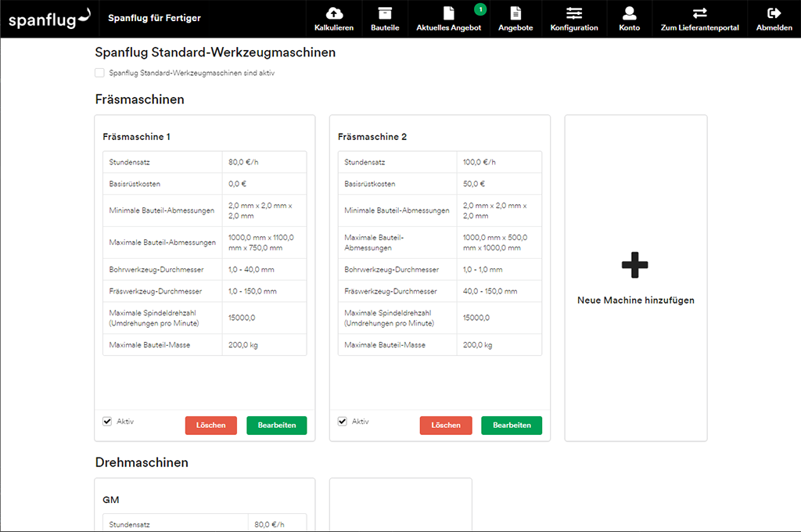The image size is (801, 532).
Task: Click Fräsmaschine 2 maximum dimensions value 1000,0 x 500,0
Action: click(x=495, y=243)
